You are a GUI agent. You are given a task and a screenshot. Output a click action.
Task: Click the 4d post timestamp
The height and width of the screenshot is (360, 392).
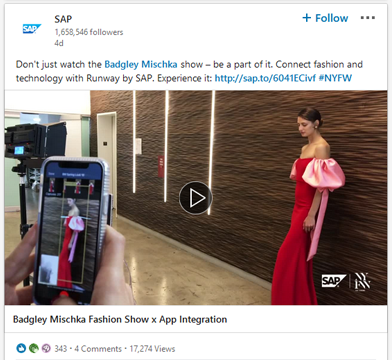[x=59, y=43]
